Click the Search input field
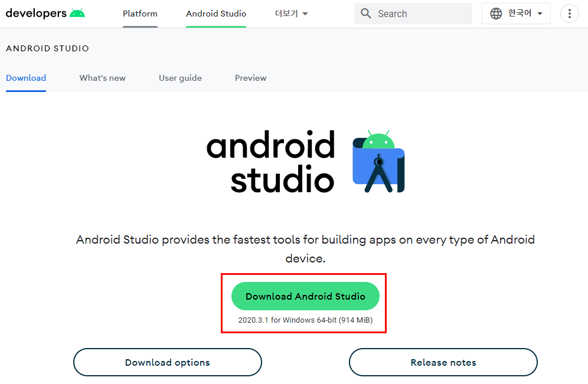588x384 pixels. [413, 14]
